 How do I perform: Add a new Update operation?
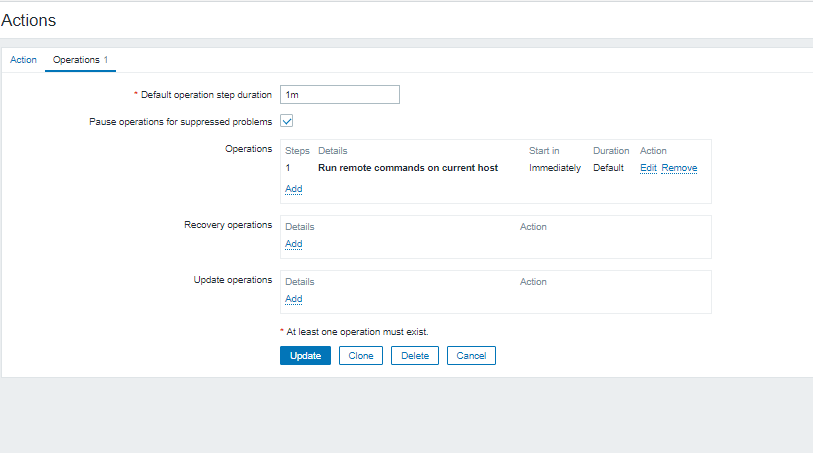pos(293,298)
